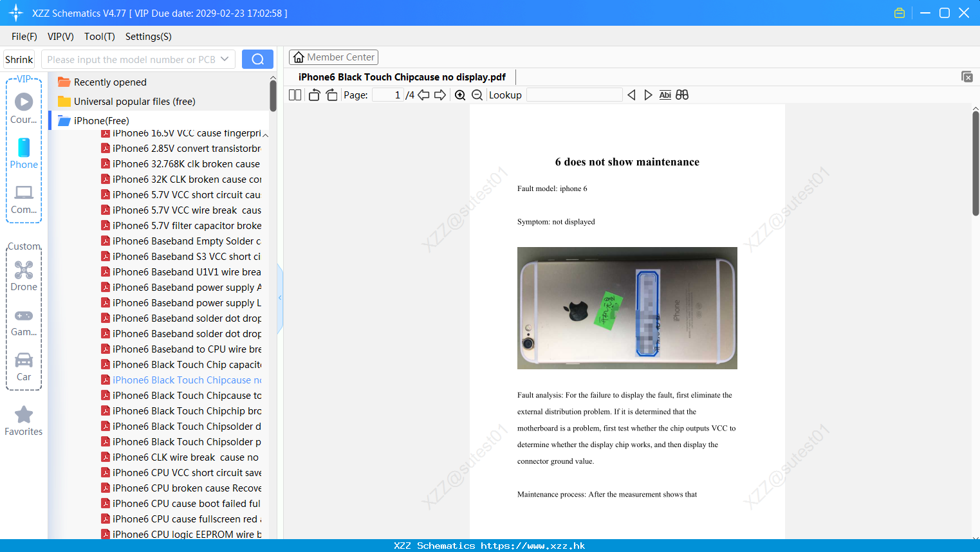Open iPhone6 Black Touch Chip capacitor file
The height and width of the screenshot is (552, 980).
coord(181,365)
